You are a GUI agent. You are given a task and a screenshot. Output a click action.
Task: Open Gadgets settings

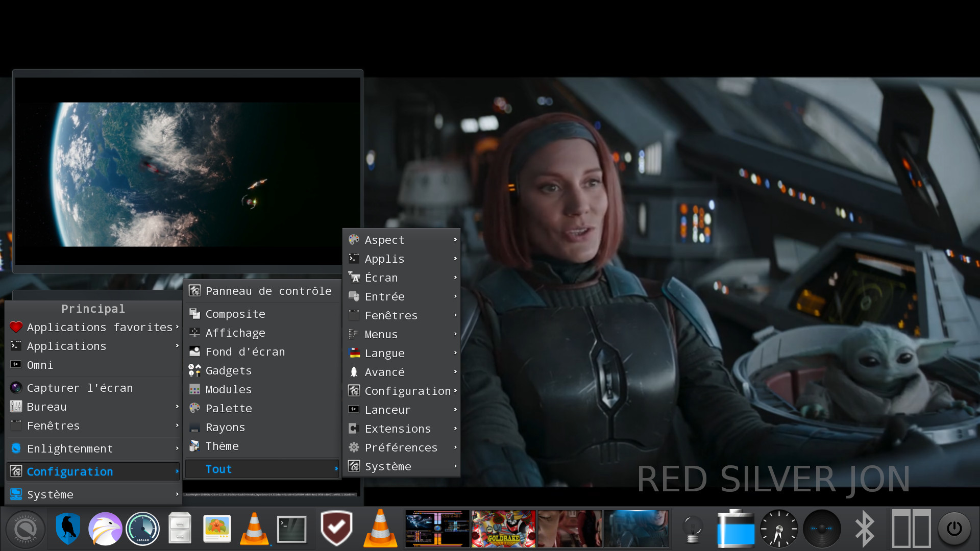tap(262, 370)
